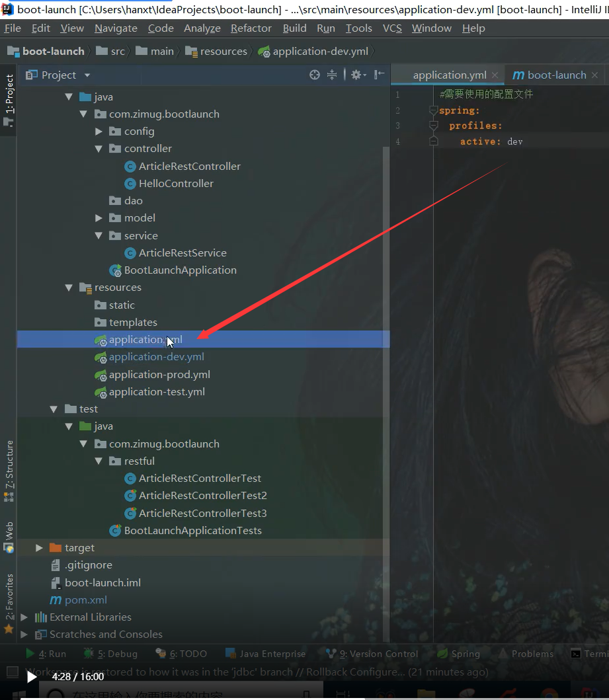The height and width of the screenshot is (700, 609).
Task: Close the boot-launch editor tab
Action: (594, 75)
